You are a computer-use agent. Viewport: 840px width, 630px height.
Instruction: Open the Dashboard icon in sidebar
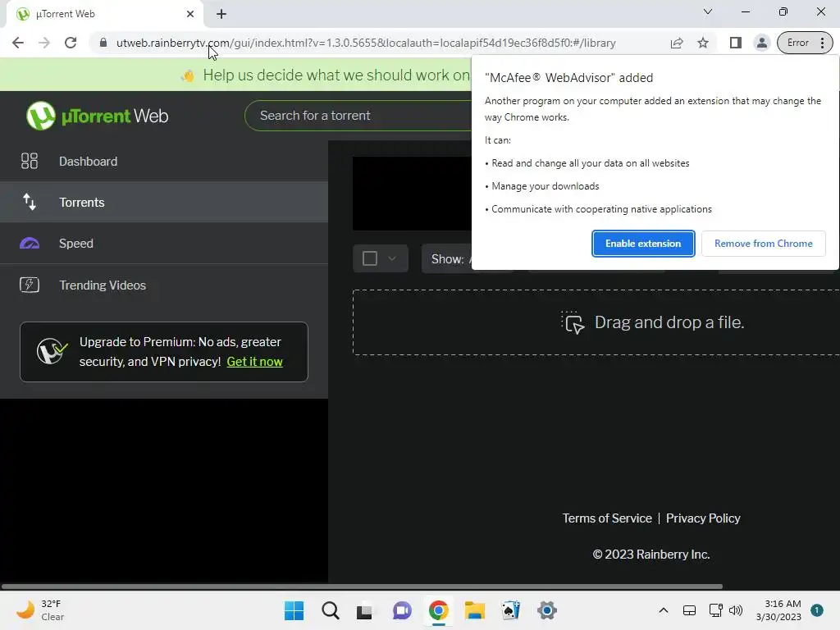(x=30, y=161)
